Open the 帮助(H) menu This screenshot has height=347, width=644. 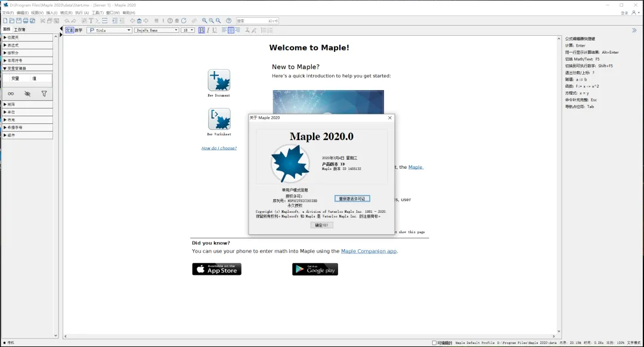click(129, 13)
